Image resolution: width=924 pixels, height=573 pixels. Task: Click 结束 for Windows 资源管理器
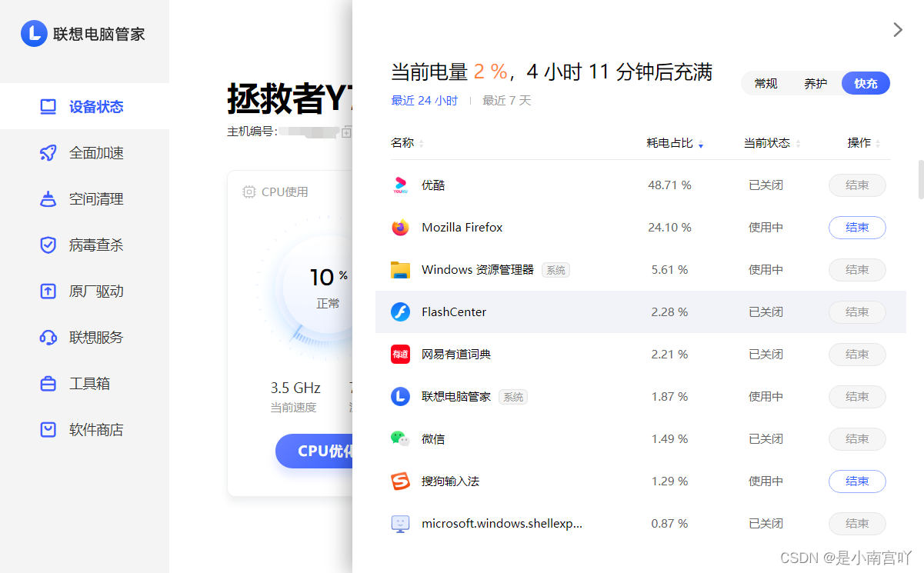click(x=857, y=270)
